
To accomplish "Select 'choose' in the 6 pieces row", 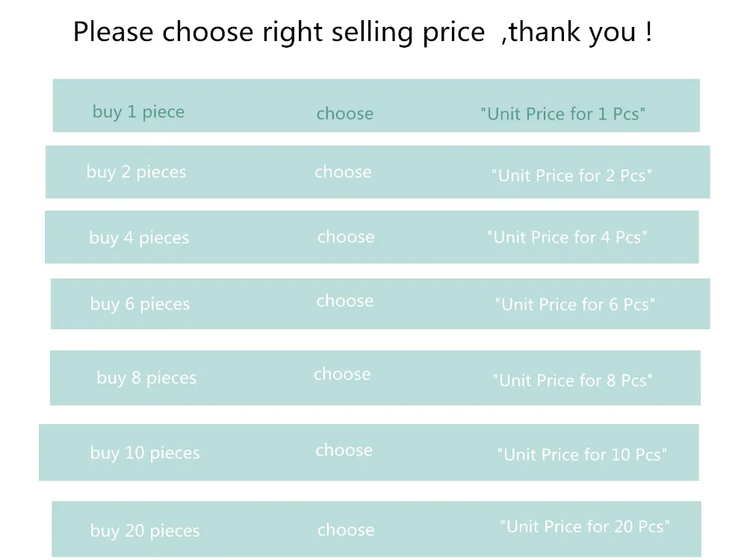I will [344, 301].
